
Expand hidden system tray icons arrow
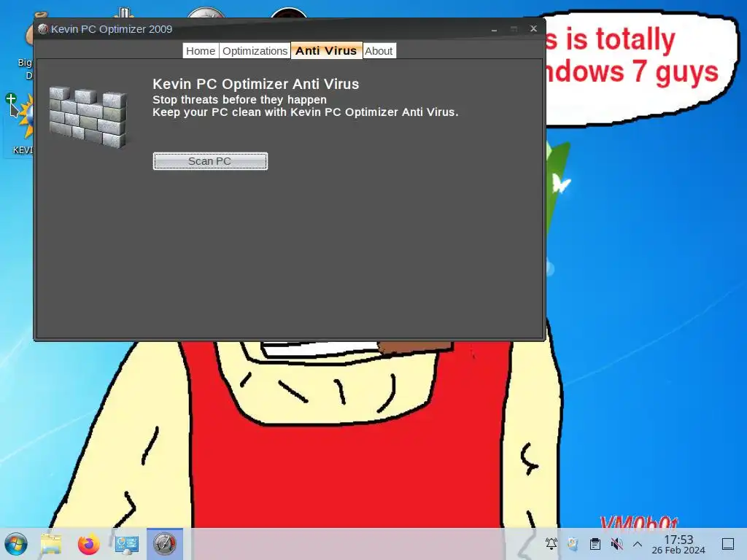point(638,544)
